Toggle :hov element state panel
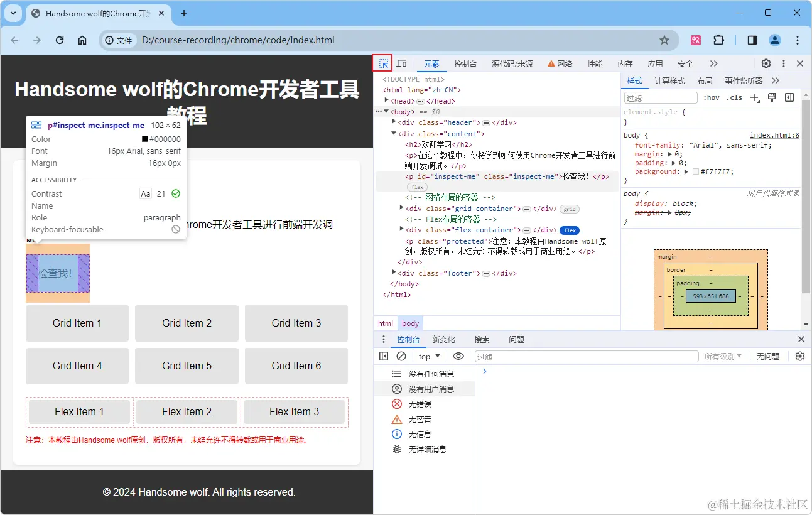The image size is (812, 515). pos(712,97)
